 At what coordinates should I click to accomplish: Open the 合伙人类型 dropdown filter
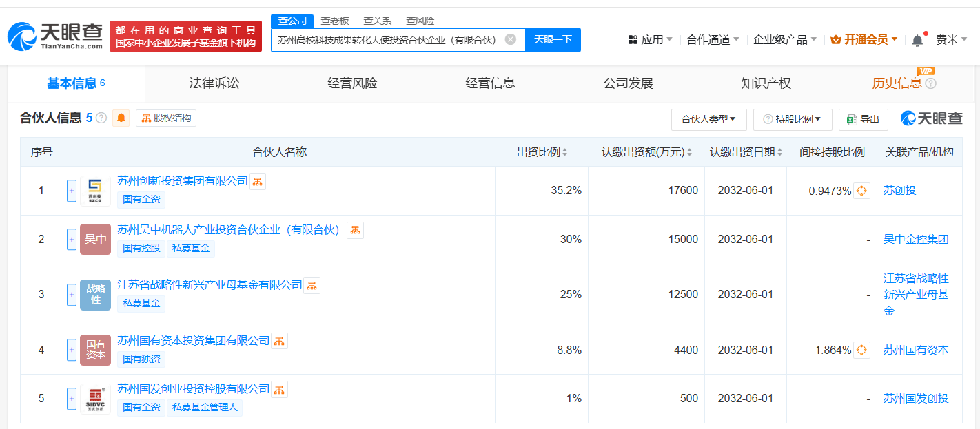tap(708, 119)
